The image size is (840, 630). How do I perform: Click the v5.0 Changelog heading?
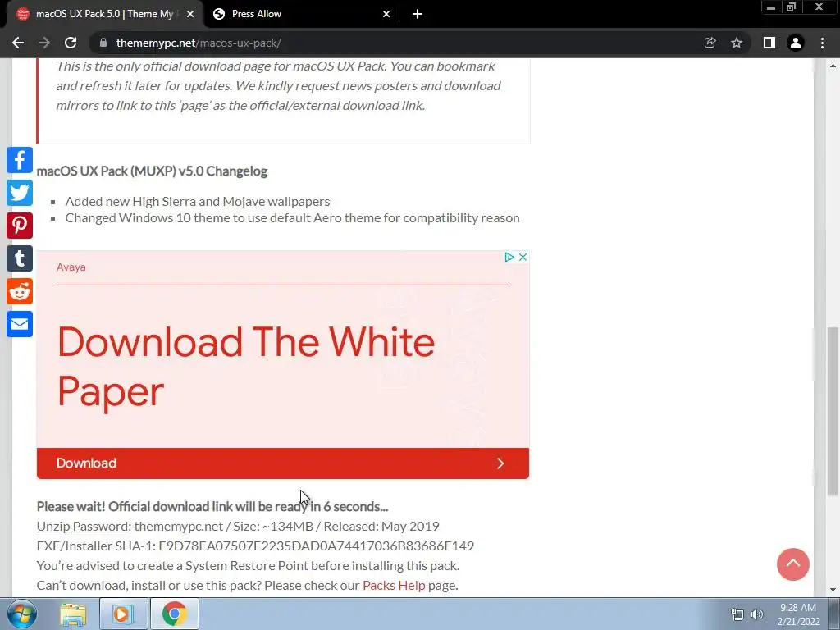(152, 171)
